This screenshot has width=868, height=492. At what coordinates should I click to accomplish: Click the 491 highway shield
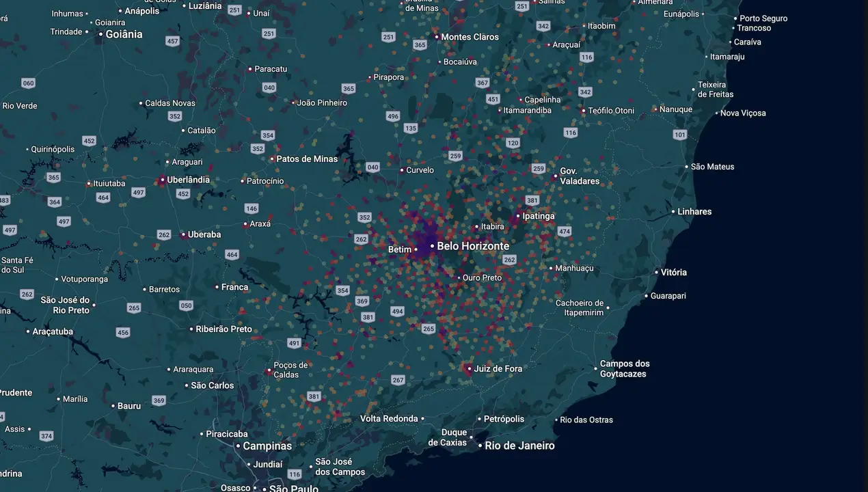294,343
